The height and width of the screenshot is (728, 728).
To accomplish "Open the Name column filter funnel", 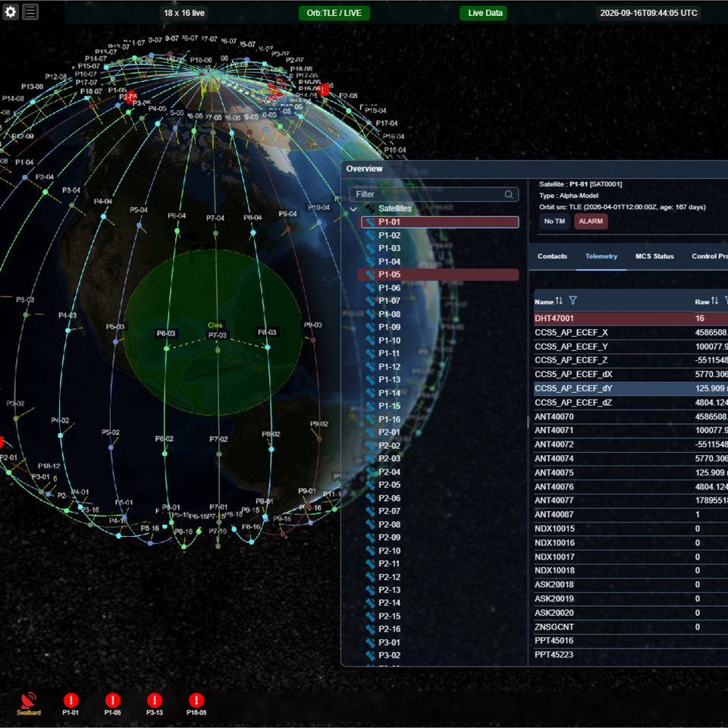I will coord(573,301).
